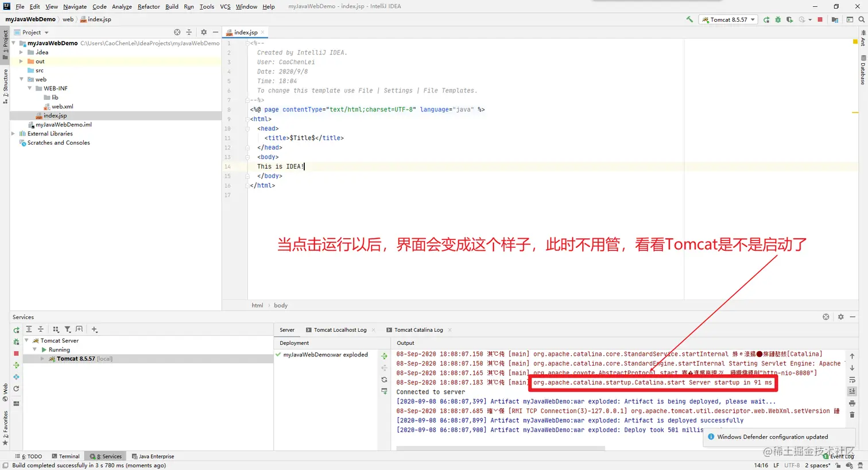
Task: Click the Debug bug icon in the main toolbar
Action: pyautogui.click(x=778, y=20)
